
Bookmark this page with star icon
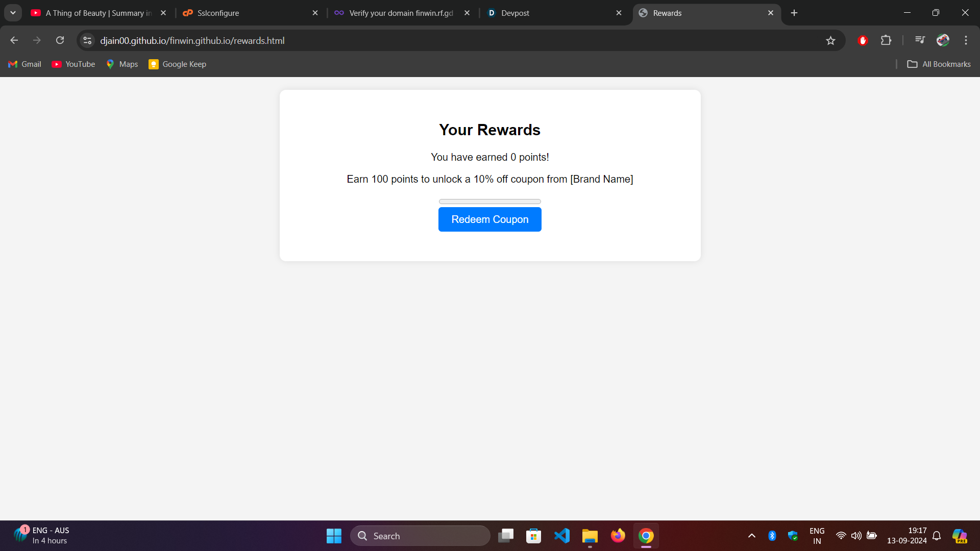tap(830, 41)
